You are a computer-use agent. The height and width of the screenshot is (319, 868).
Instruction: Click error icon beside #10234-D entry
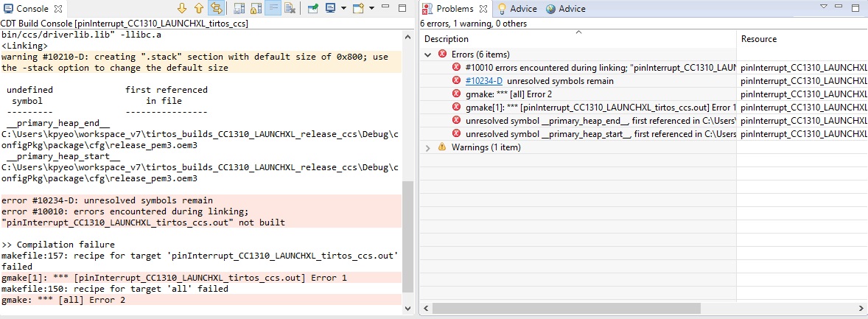tap(456, 81)
